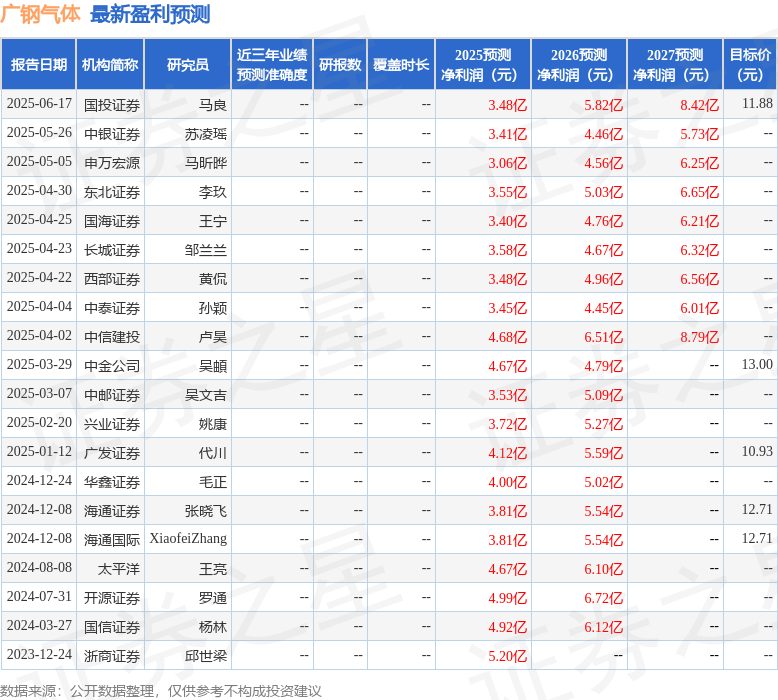This screenshot has width=778, height=700.
Task: Select the 海通证券 institution cell
Action: (112, 511)
